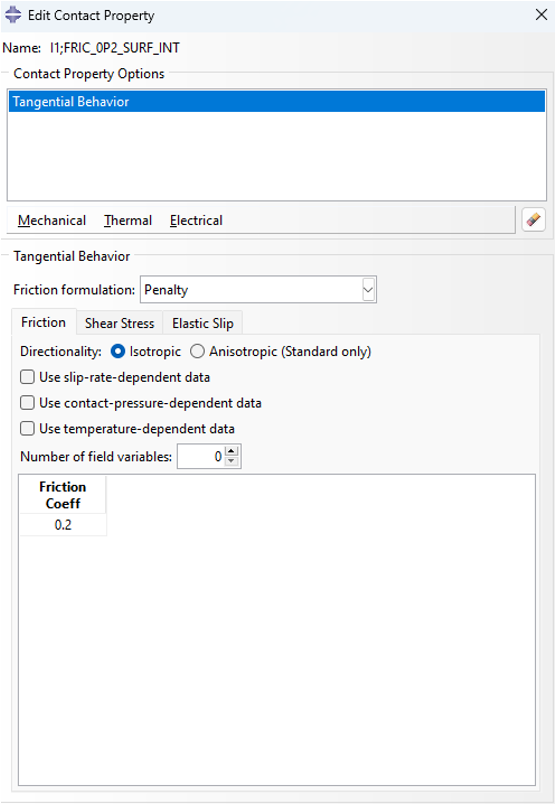Select the Friction tab

pyautogui.click(x=44, y=322)
